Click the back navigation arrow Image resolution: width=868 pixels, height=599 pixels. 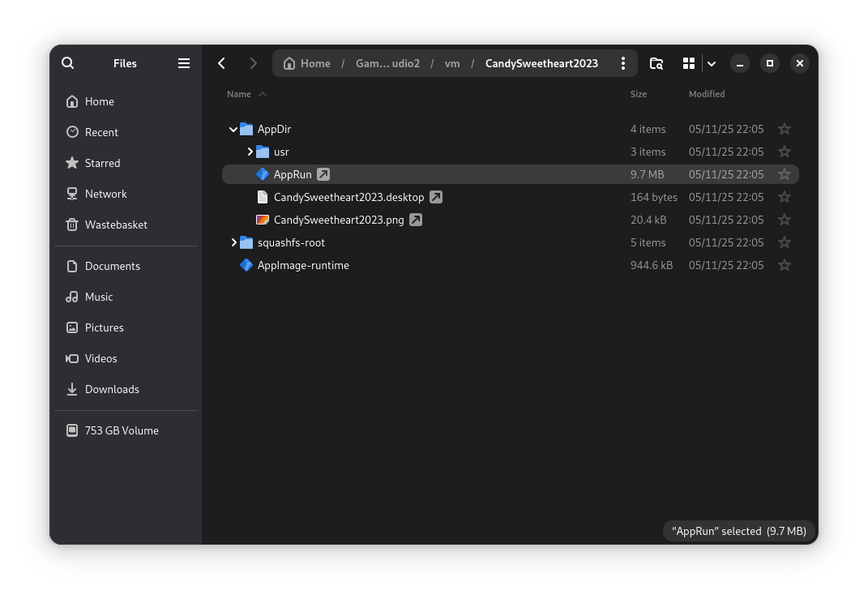click(221, 62)
